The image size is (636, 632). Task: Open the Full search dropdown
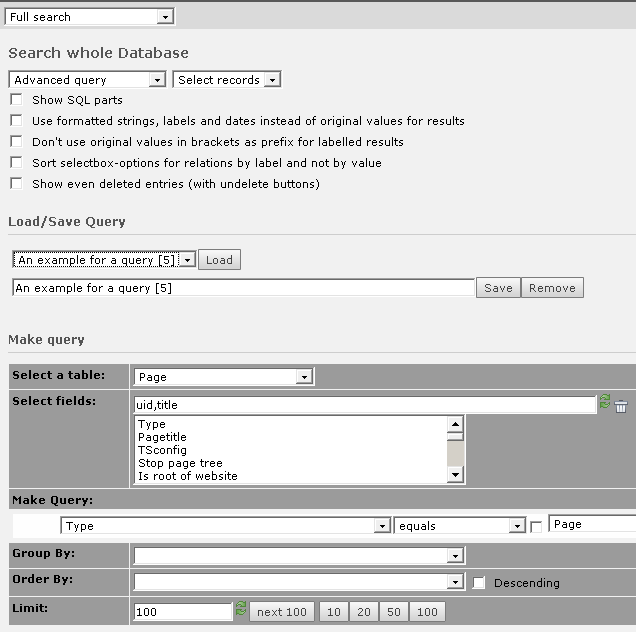coord(89,17)
